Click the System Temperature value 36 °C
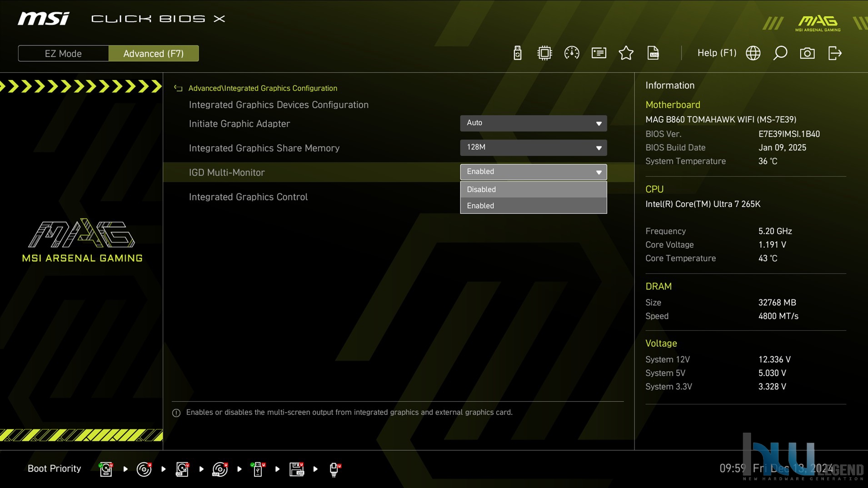The height and width of the screenshot is (488, 868). [x=768, y=161]
